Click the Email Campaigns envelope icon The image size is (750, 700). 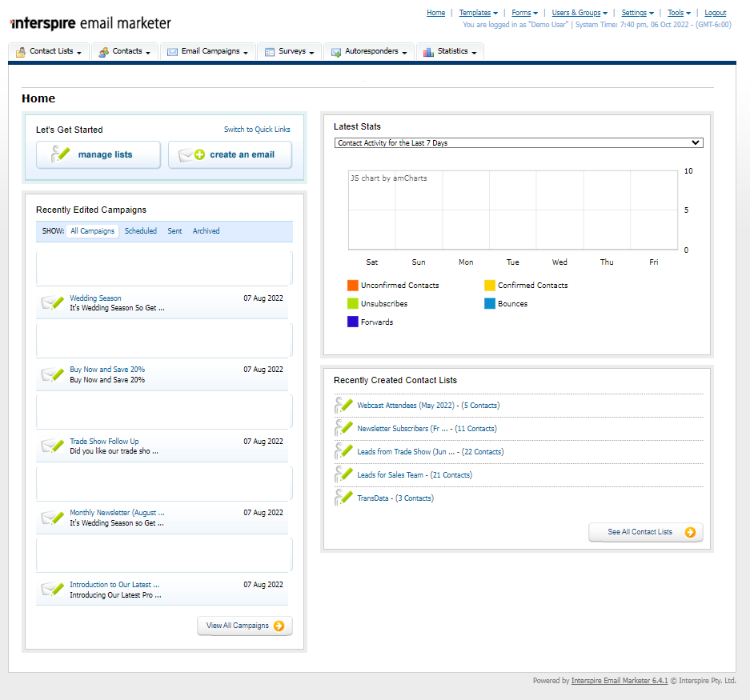pyautogui.click(x=171, y=51)
